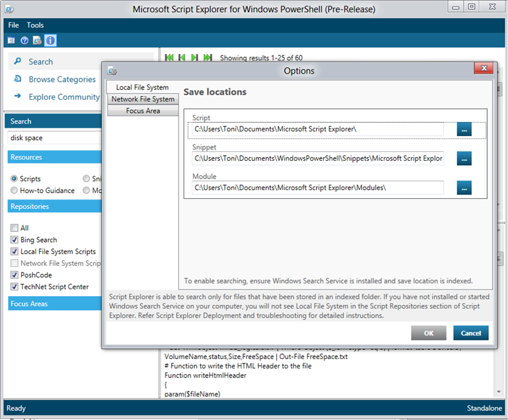This screenshot has width=508, height=420.
Task: Go to previous results page
Action: (x=182, y=58)
